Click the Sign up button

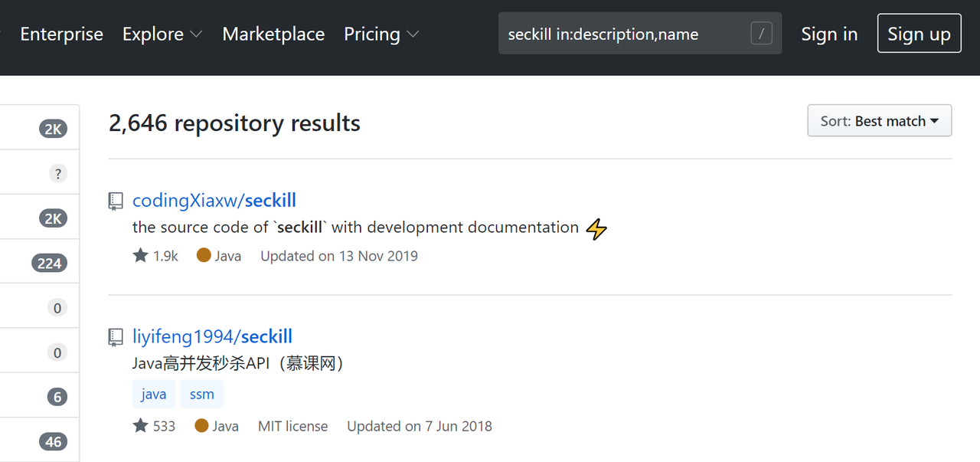click(919, 34)
